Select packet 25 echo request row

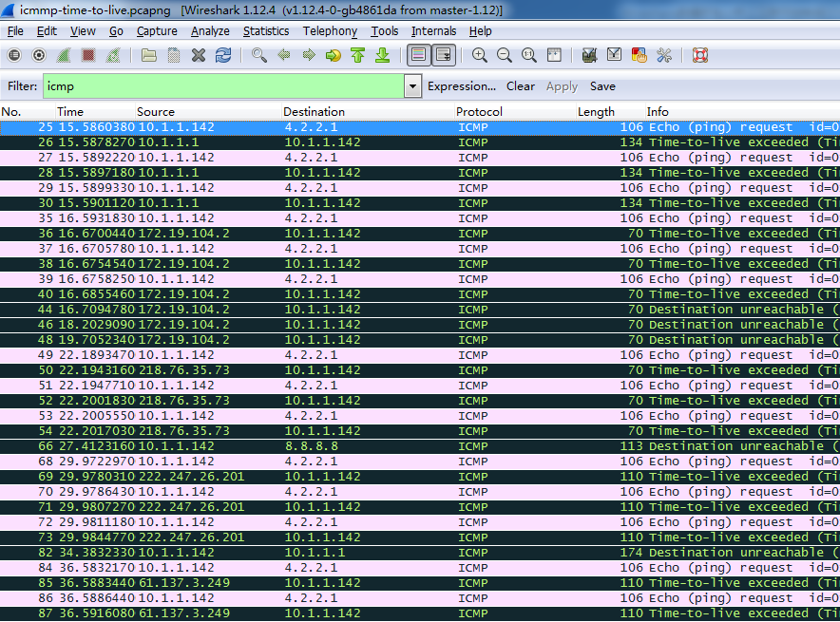420,127
